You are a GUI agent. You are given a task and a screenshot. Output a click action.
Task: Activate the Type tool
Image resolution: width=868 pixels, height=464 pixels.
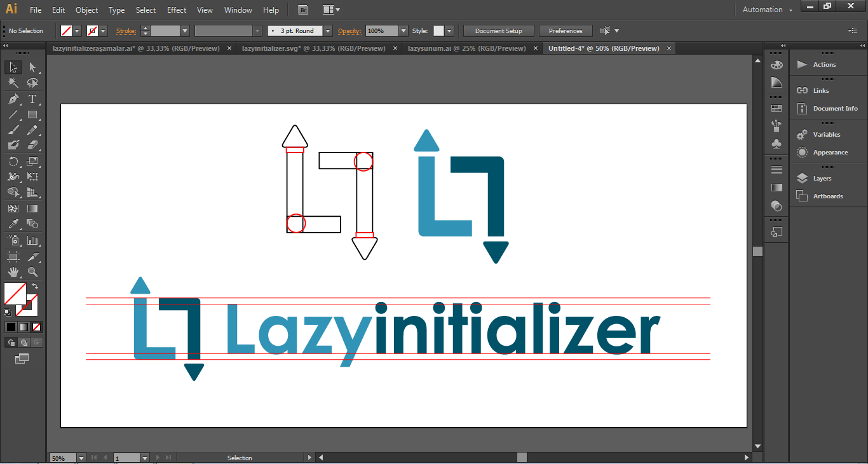[x=32, y=99]
